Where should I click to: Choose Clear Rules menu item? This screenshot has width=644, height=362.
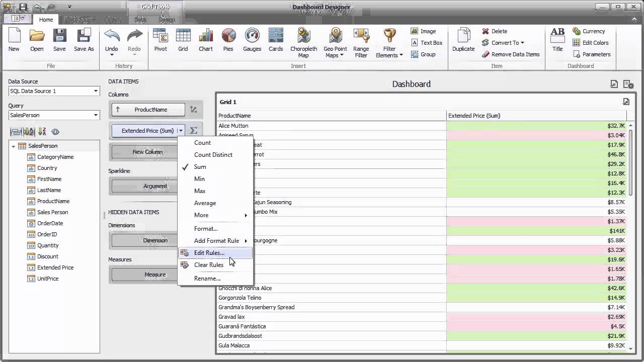point(215,265)
